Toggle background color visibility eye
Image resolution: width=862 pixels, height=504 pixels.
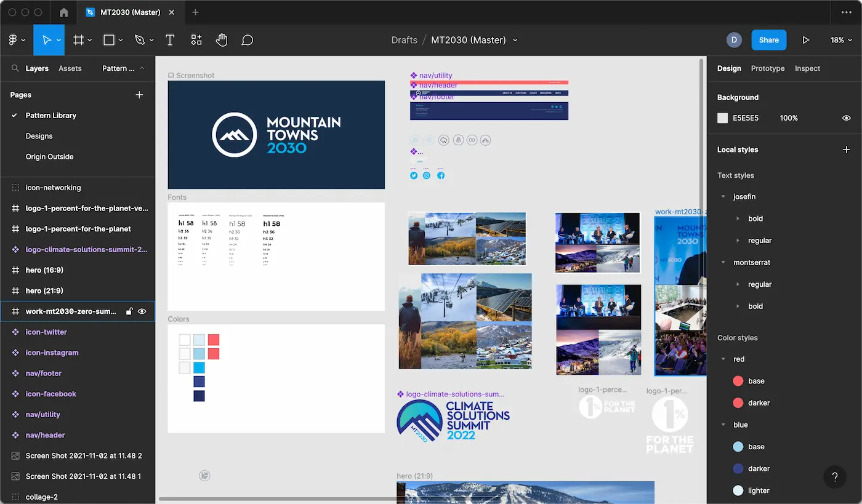(x=847, y=118)
